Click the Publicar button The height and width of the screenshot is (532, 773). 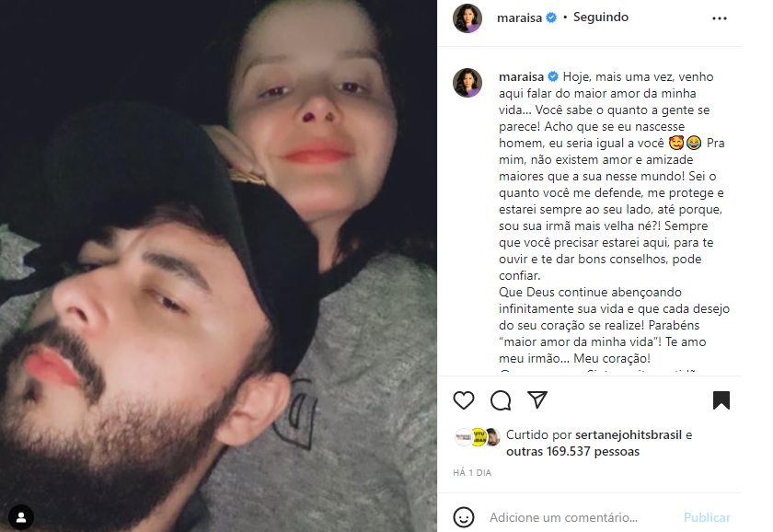pyautogui.click(x=707, y=517)
